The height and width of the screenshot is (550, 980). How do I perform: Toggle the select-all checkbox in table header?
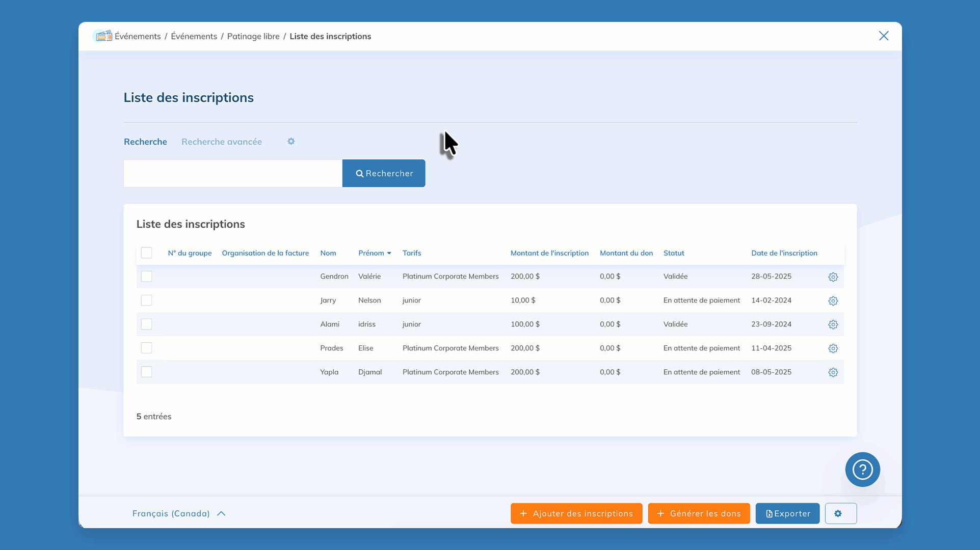146,253
